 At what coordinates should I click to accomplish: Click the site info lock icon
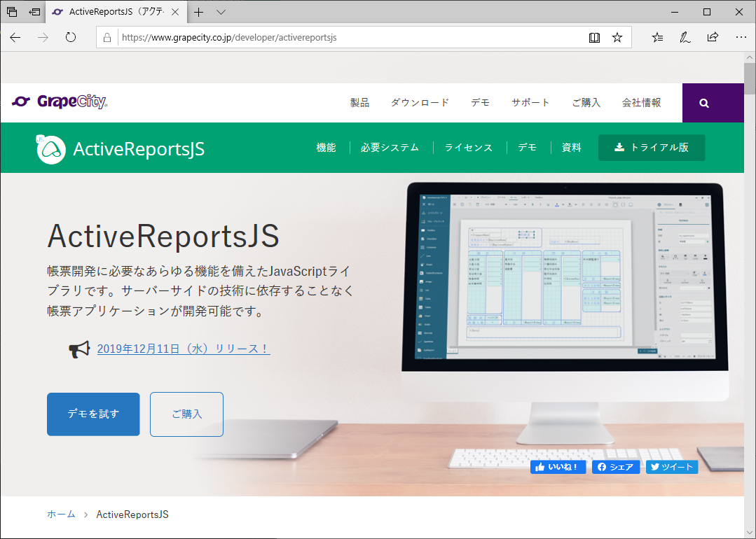point(107,38)
